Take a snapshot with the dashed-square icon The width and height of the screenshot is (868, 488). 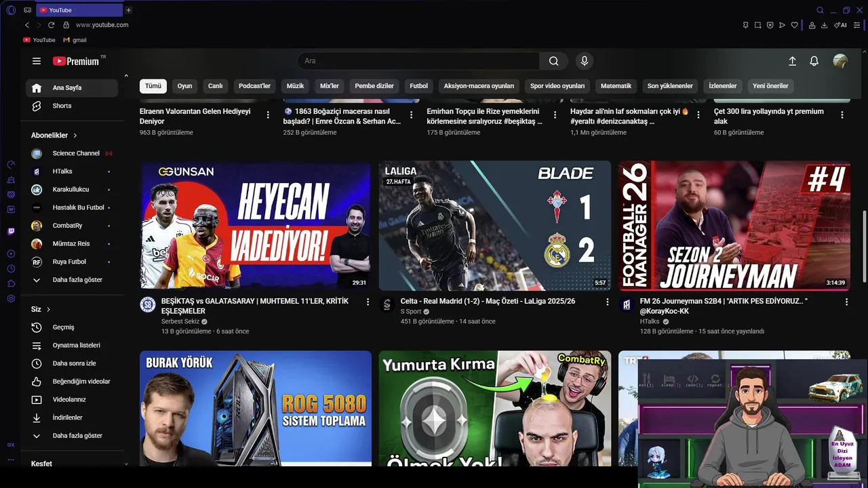coord(757,25)
